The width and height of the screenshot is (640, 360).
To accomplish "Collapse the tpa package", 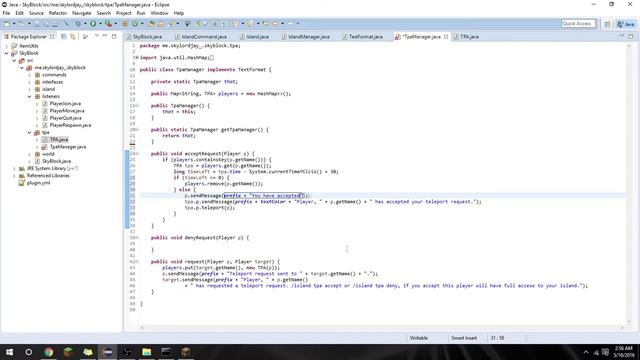I will pyautogui.click(x=29, y=133).
